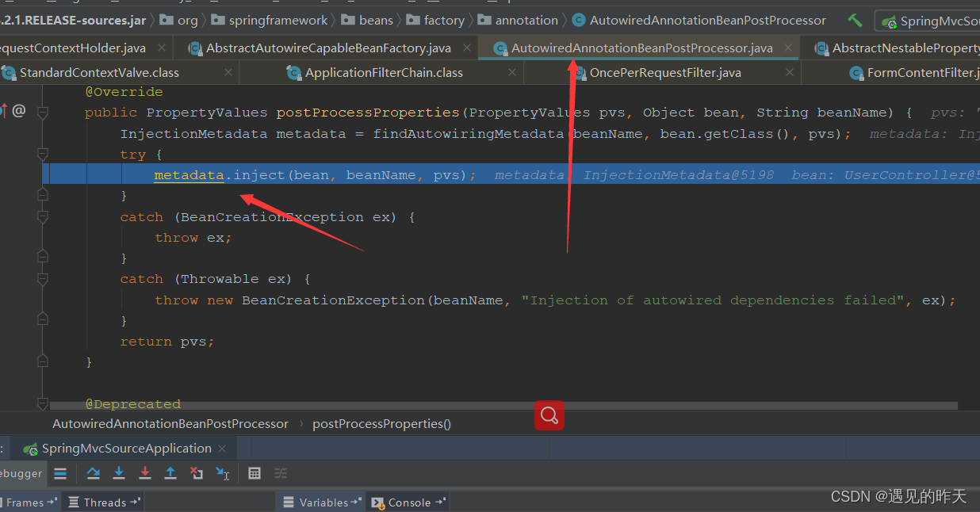The height and width of the screenshot is (512, 980).
Task: Close the StandardContextValve.class tab
Action: point(228,72)
